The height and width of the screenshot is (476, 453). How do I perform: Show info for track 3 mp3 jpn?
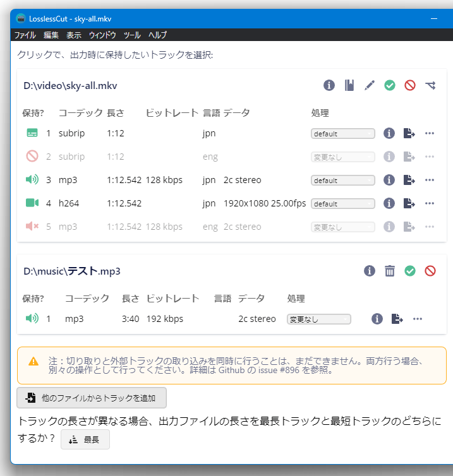[389, 180]
